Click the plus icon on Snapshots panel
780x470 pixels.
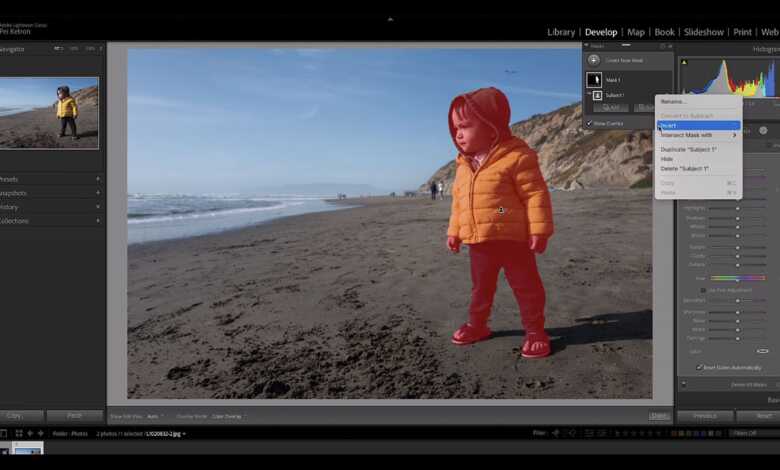pos(98,193)
